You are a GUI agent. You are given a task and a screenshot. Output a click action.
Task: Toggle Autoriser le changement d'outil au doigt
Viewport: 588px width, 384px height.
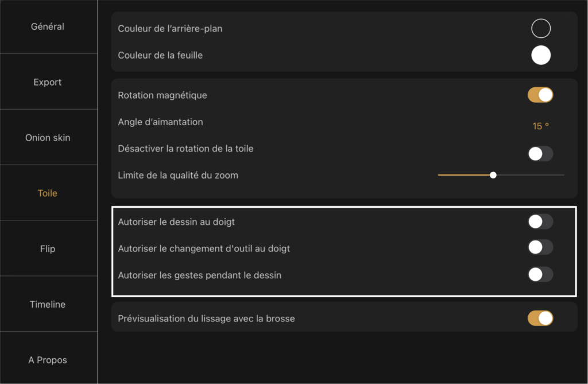[540, 247]
